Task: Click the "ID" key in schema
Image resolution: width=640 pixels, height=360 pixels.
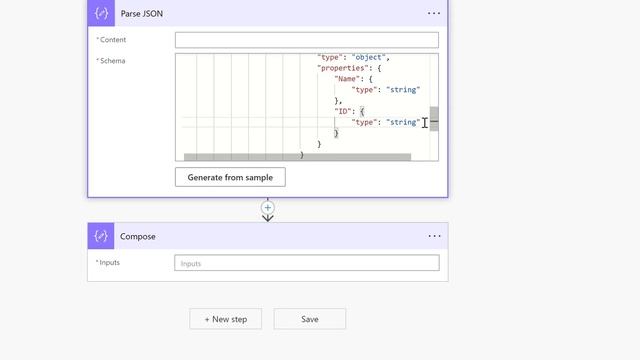Action: tap(342, 111)
